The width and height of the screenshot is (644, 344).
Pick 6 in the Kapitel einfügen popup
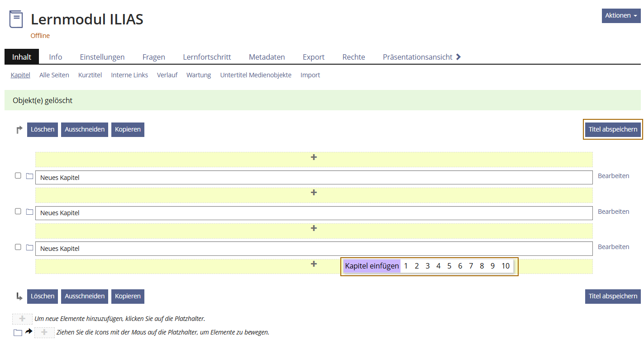[x=460, y=266]
